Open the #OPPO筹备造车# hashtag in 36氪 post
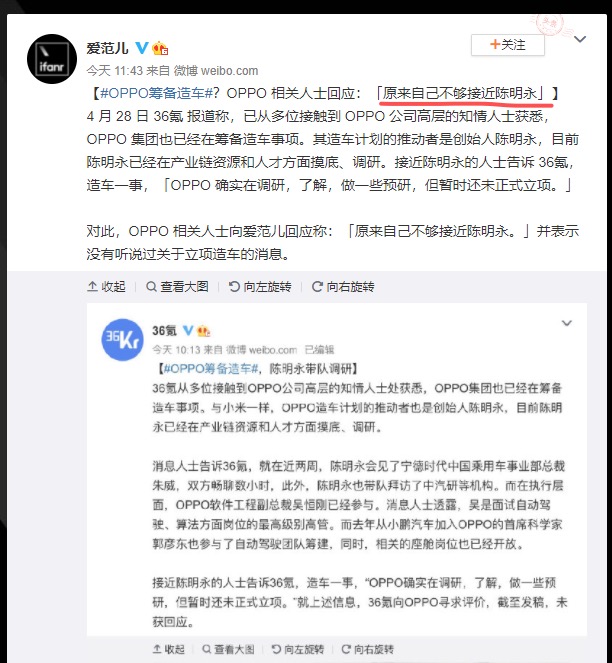The height and width of the screenshot is (663, 612). click(x=211, y=369)
